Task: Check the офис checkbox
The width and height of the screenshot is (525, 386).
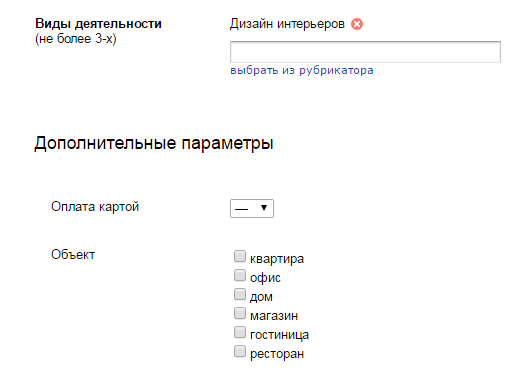Action: pos(240,276)
